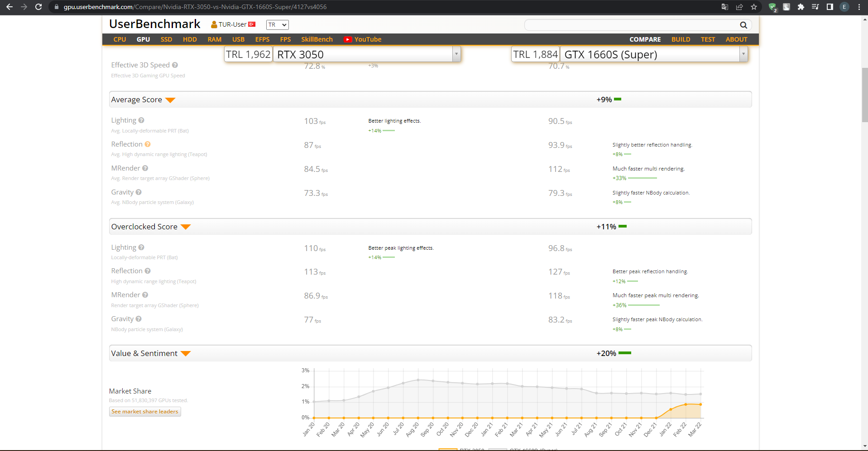Open help icon beside Average MRender
This screenshot has height=451, width=868.
pos(145,168)
